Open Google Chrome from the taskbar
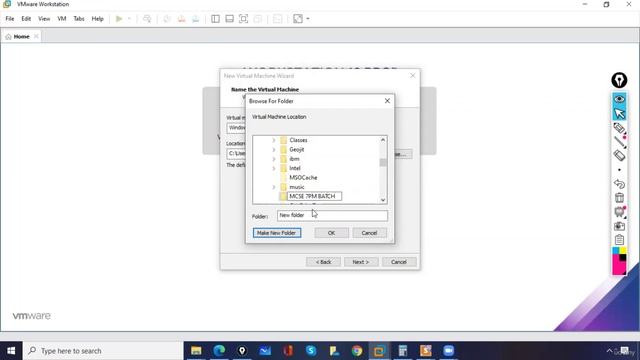640x360 pixels. (x=357, y=351)
